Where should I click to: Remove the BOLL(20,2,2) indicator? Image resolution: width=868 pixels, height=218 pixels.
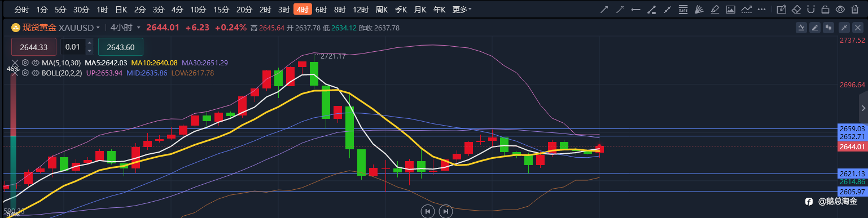coord(15,73)
